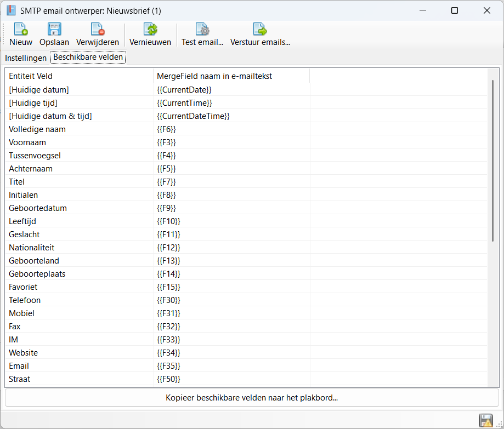The height and width of the screenshot is (429, 504).
Task: Copy available fields to clipboard button
Action: click(252, 398)
